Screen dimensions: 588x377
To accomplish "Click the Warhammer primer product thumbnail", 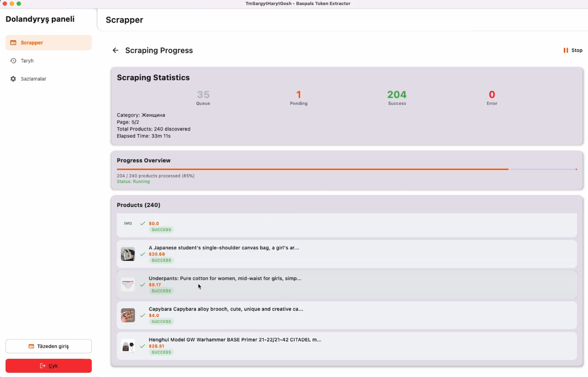I will [x=128, y=346].
